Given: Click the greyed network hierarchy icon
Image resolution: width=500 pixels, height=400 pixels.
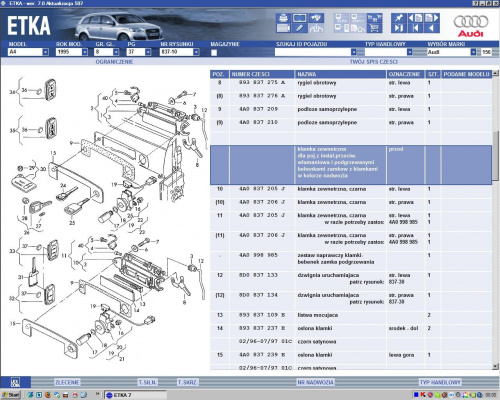Looking at the screenshot, I should [x=316, y=28].
